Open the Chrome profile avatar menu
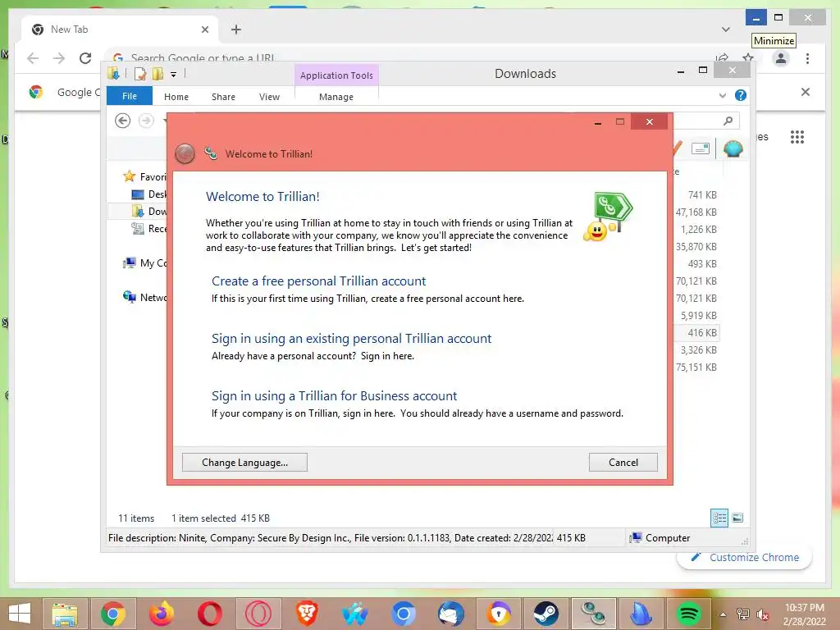The width and height of the screenshot is (840, 630). [x=781, y=58]
